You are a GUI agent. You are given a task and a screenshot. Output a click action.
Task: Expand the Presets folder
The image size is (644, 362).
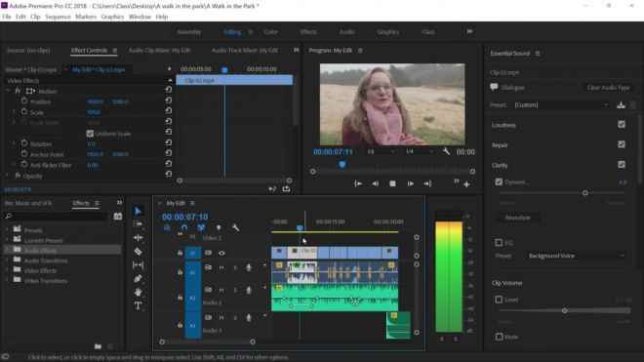(7, 229)
